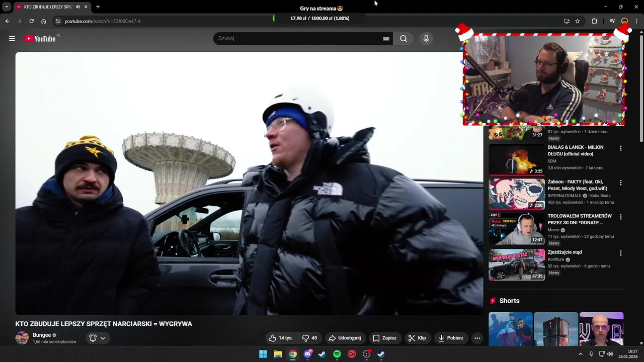Viewport: 644px width, 362px height.
Task: Open options for Żabson - FAKTY video
Action: tap(620, 183)
